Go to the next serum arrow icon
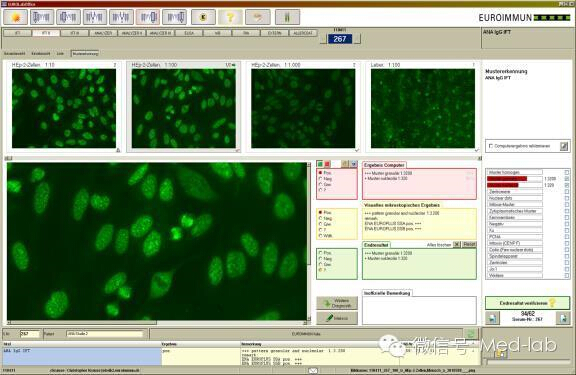Image resolution: width=576 pixels, height=375 pixels. 563,318
